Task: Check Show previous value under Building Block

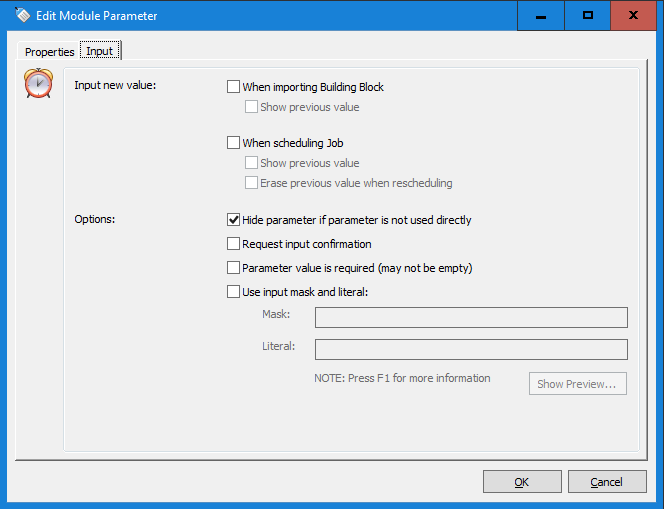Action: pyautogui.click(x=251, y=107)
